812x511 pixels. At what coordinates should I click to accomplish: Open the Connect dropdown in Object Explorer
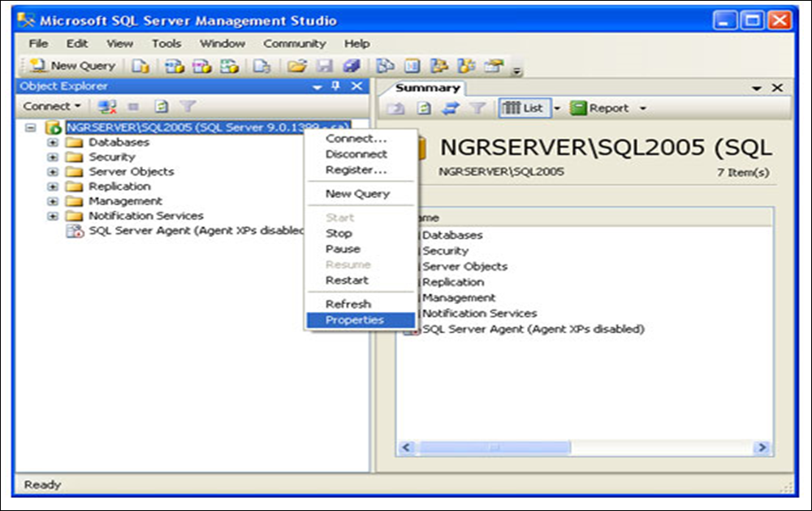click(x=52, y=106)
